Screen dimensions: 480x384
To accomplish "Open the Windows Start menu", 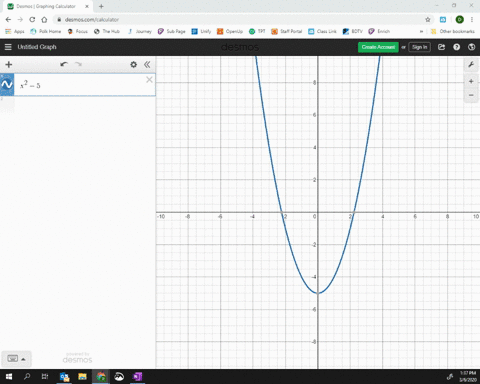I will tap(9, 377).
